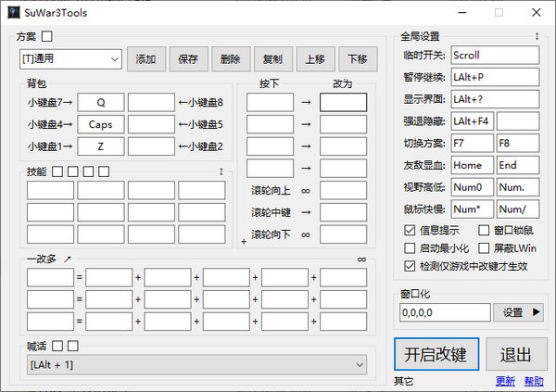Click the 切换方案 field showing F8
This screenshot has width=556, height=392.
coord(518,144)
